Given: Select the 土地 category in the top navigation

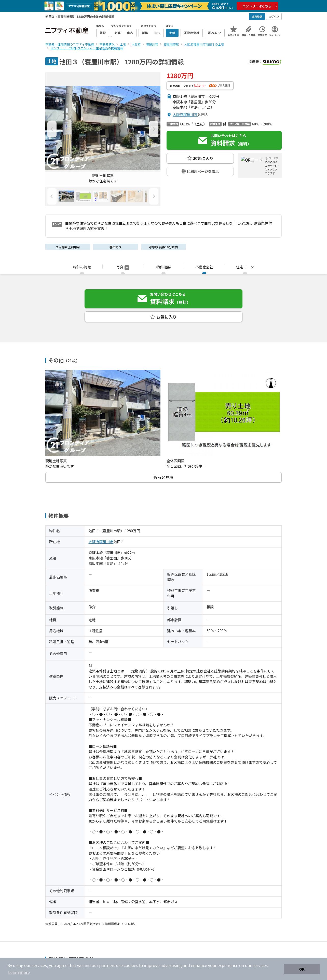Looking at the screenshot, I should coord(172,33).
